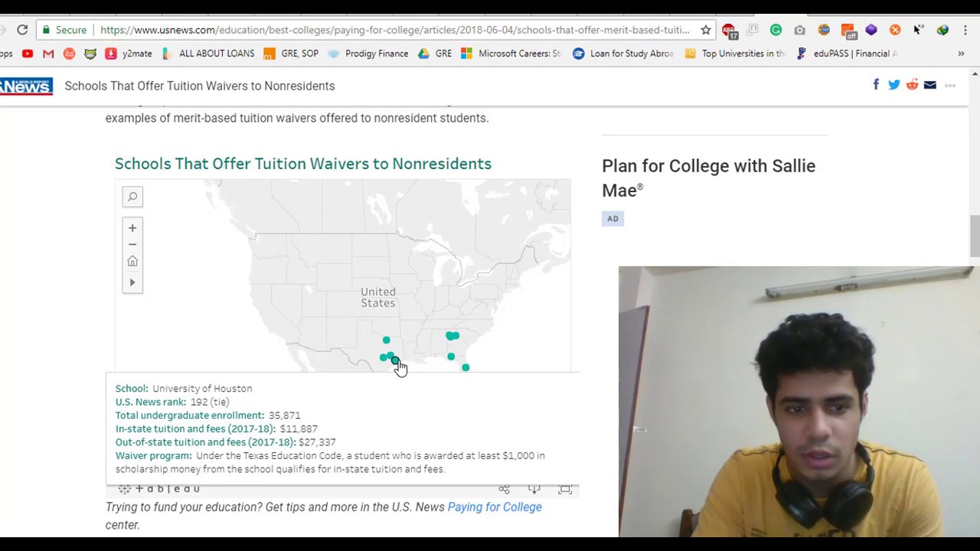Share the article on Twitter

click(894, 85)
